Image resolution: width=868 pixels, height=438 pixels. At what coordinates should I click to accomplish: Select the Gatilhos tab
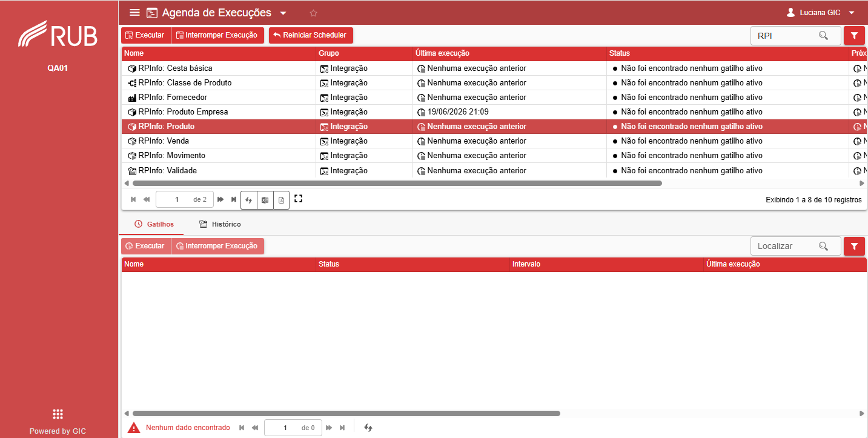point(154,224)
